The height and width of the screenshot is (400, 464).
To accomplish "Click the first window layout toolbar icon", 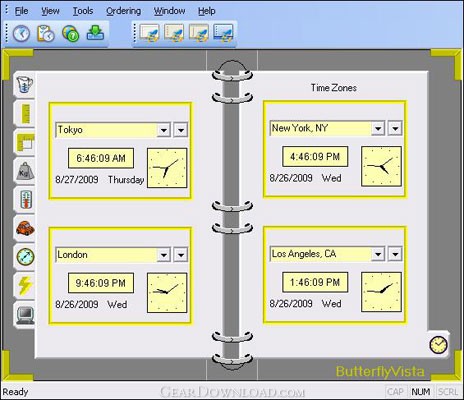I will (149, 33).
